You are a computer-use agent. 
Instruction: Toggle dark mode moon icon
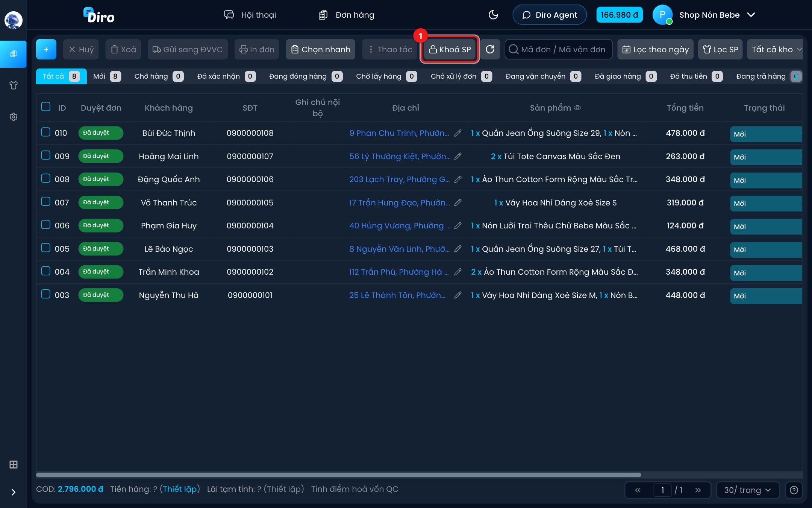pyautogui.click(x=493, y=15)
